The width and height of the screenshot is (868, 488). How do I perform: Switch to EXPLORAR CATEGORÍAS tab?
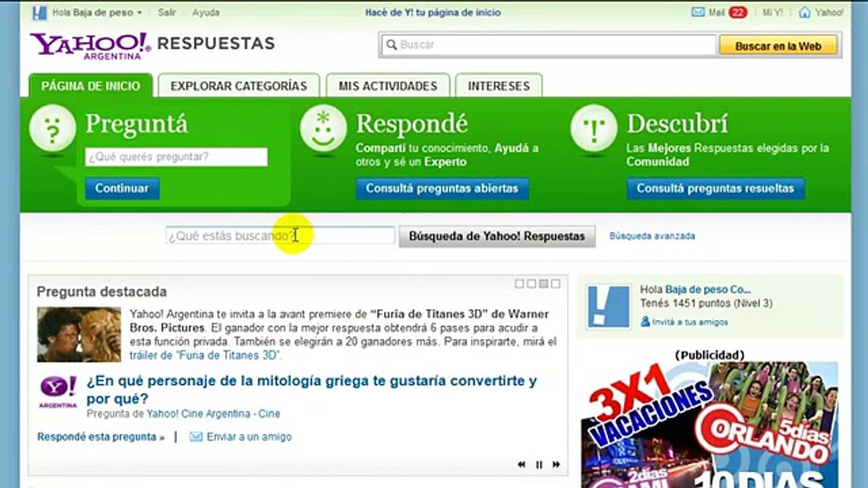(x=239, y=86)
